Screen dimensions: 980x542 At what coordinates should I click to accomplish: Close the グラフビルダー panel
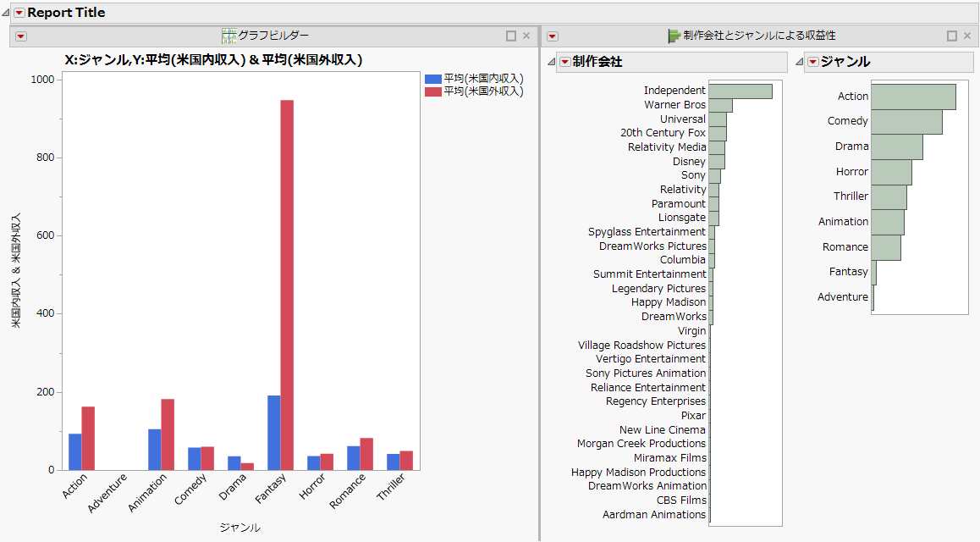pos(526,36)
